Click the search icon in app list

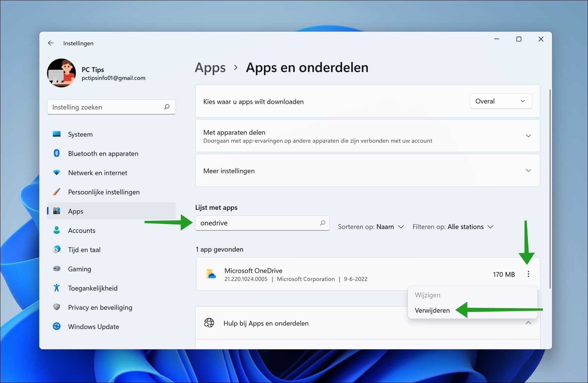click(322, 223)
